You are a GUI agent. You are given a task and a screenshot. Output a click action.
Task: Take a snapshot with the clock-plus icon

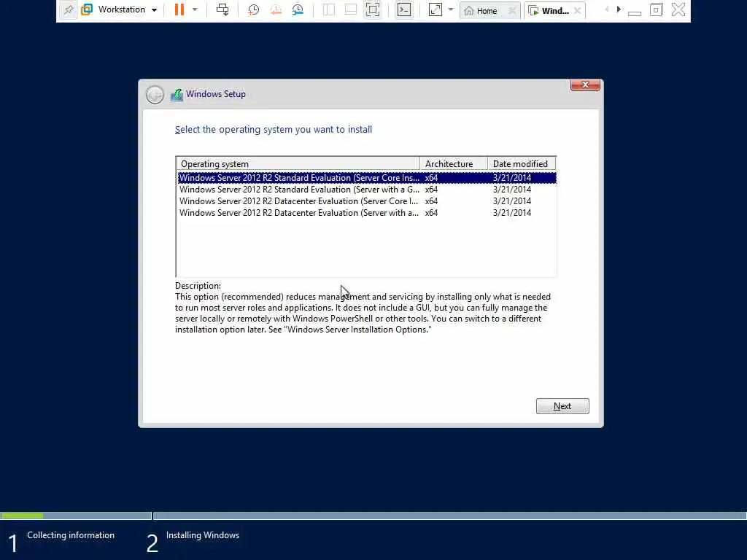[253, 9]
